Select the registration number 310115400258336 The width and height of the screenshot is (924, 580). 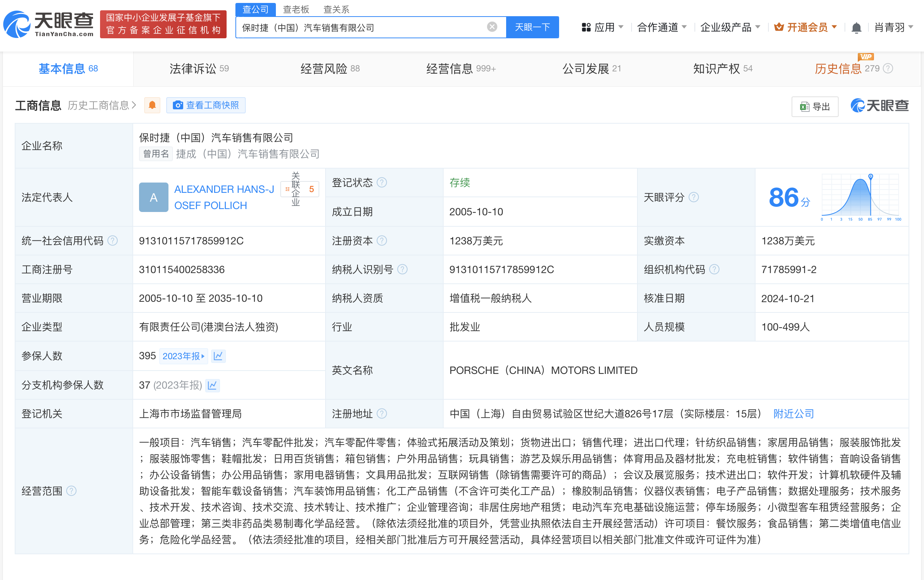pos(182,269)
